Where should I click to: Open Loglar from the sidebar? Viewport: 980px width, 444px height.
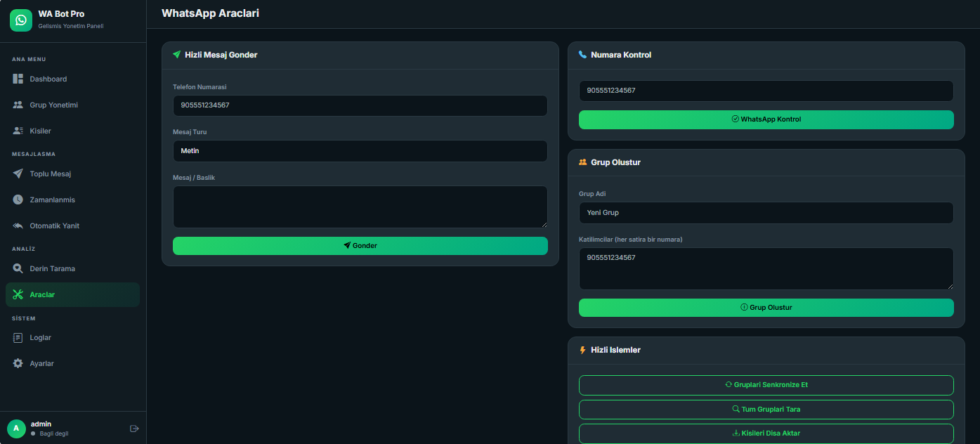click(40, 337)
